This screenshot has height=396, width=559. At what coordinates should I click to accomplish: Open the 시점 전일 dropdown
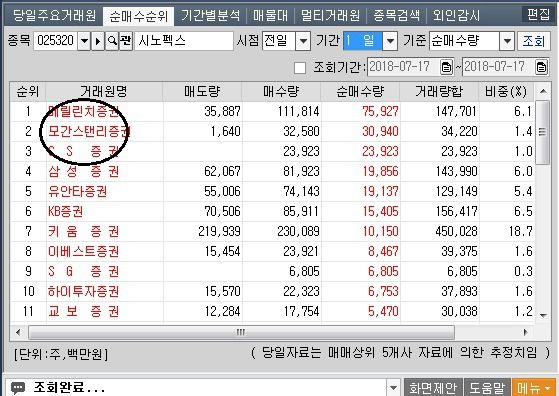303,41
